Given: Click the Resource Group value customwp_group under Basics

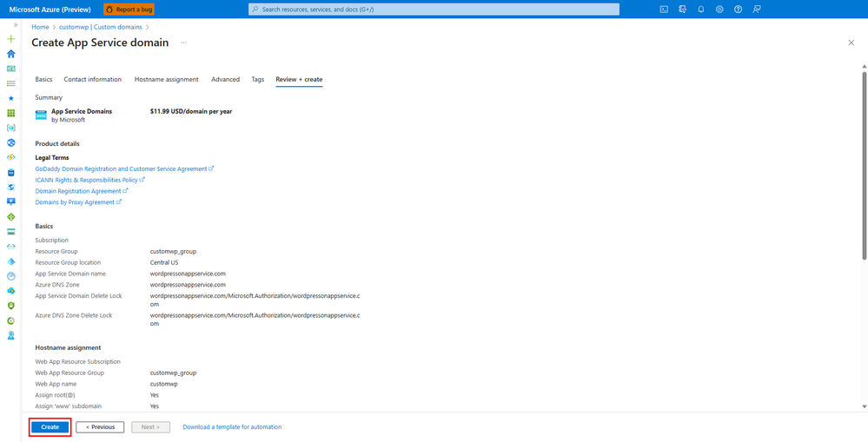Looking at the screenshot, I should [x=173, y=251].
